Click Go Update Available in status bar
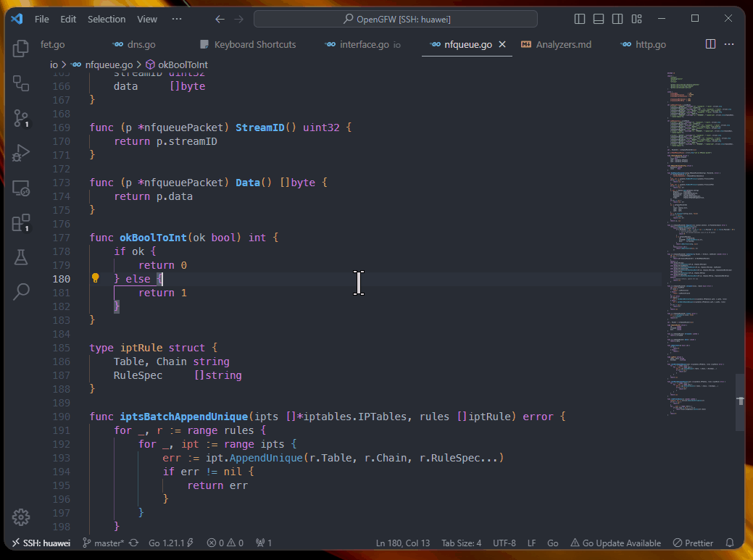Viewport: 753px width, 560px height. [615, 543]
